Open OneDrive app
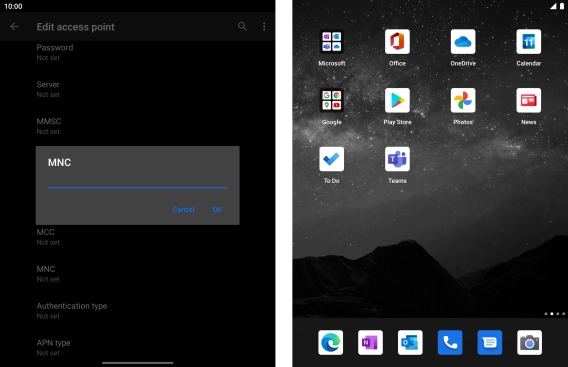Screen dimensions: 568x367 (463, 42)
